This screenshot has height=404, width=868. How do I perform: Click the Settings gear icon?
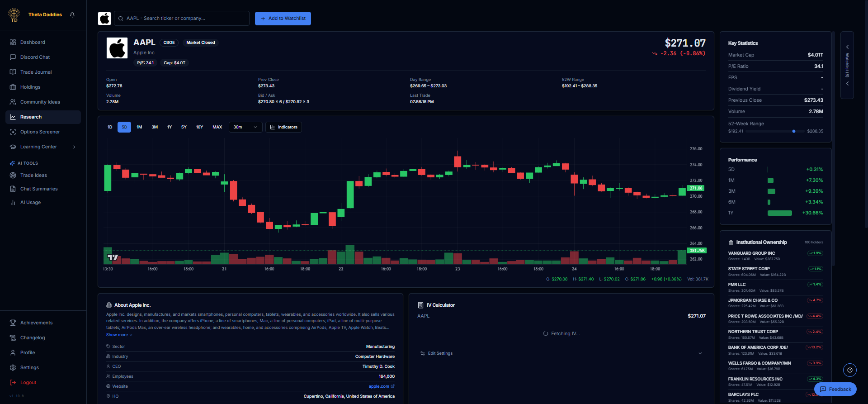tap(13, 368)
